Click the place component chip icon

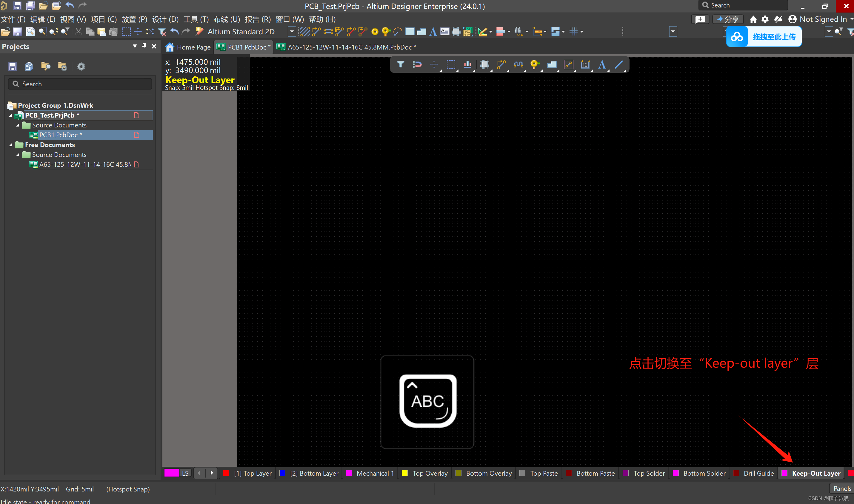tap(485, 64)
